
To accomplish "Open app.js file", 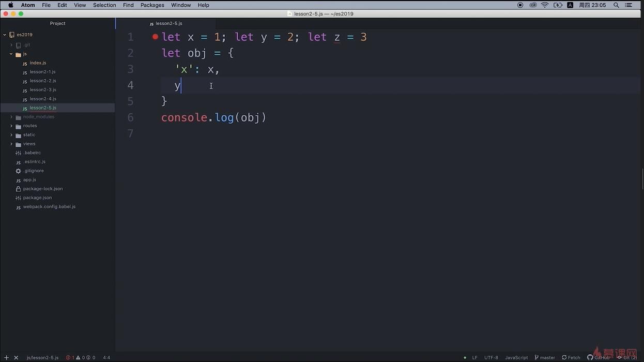I will pyautogui.click(x=29, y=180).
